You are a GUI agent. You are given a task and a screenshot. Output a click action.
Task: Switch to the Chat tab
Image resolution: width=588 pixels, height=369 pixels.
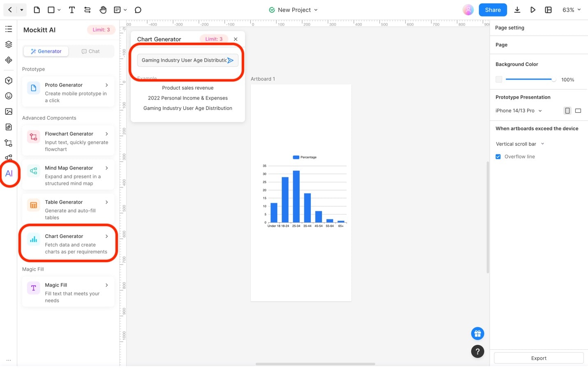pyautogui.click(x=91, y=51)
